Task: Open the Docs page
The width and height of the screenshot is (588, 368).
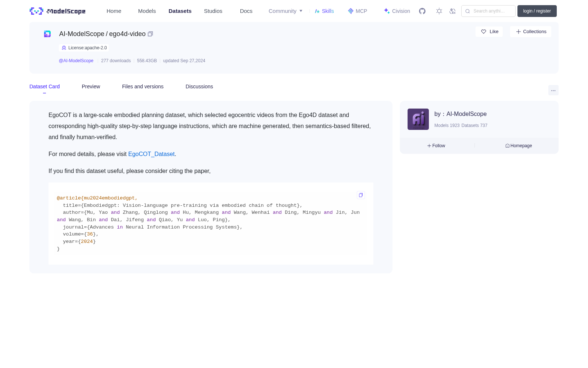Action: pos(246,11)
